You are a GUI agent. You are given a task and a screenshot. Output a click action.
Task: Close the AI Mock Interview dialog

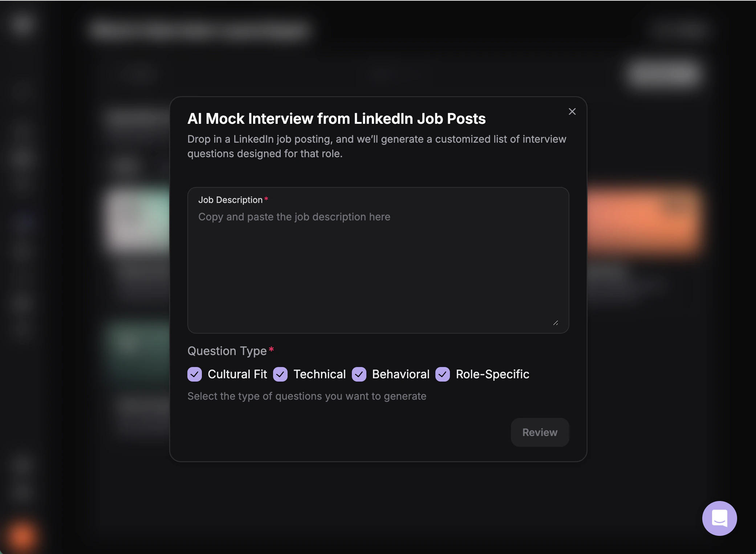click(x=572, y=111)
